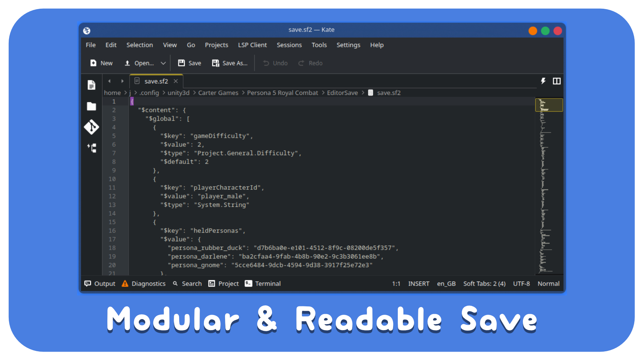Open the Git panel icon
The image size is (644, 362).
pyautogui.click(x=91, y=127)
